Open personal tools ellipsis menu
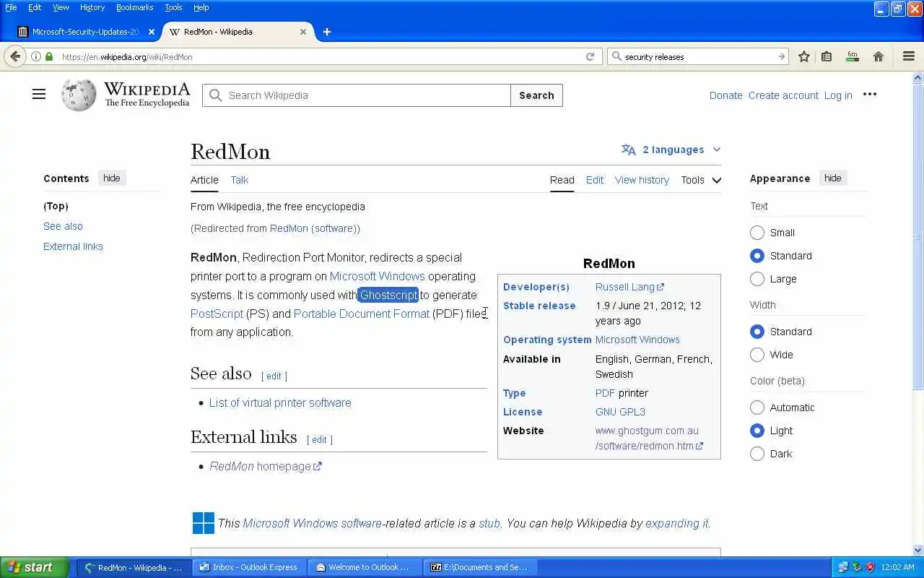The image size is (924, 578). 870,94
